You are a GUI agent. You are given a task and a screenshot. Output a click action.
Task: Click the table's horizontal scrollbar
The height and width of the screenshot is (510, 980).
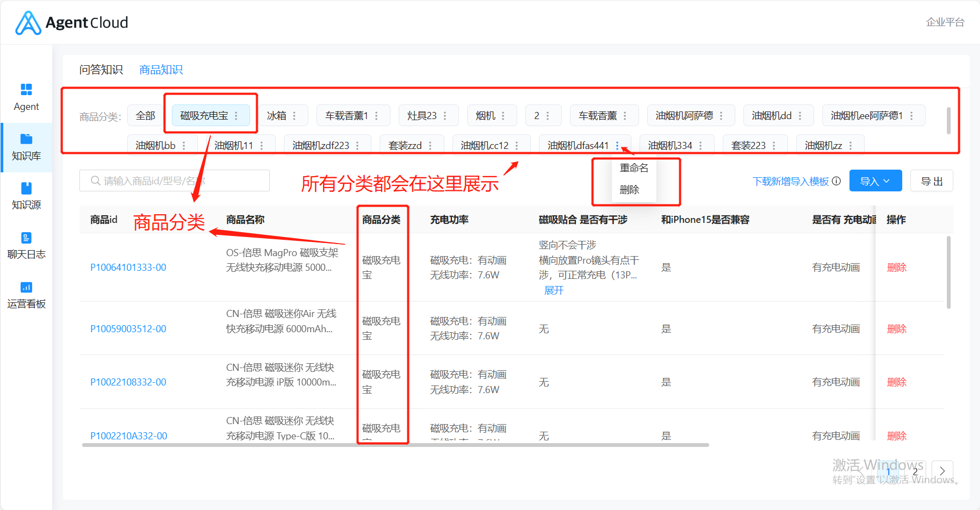tap(395, 445)
